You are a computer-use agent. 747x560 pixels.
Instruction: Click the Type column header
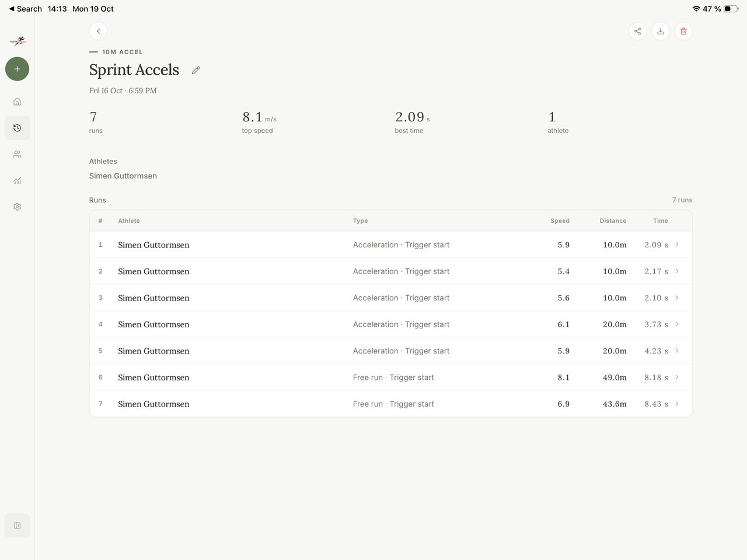tap(360, 220)
